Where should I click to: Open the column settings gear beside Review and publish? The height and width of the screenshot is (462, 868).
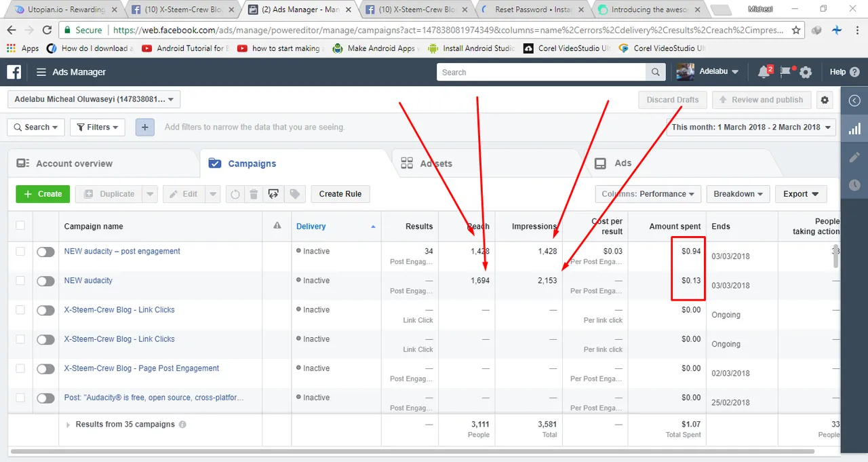click(825, 100)
